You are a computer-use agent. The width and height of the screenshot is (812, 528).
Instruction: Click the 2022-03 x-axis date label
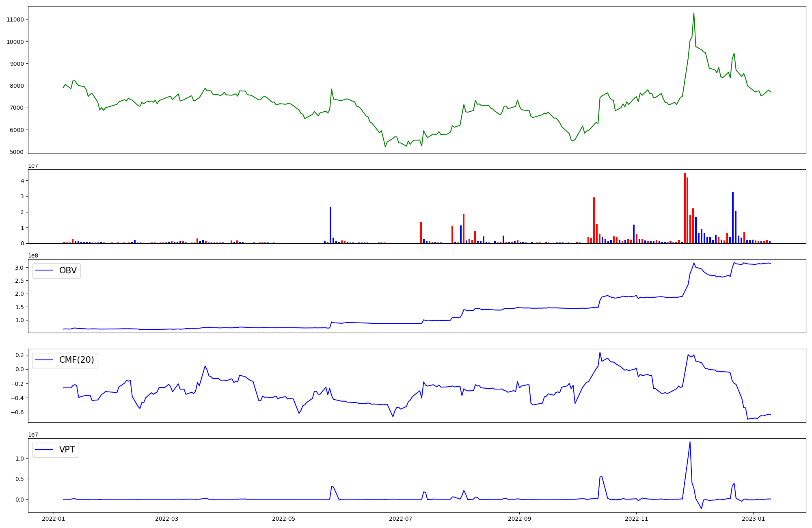[167, 519]
